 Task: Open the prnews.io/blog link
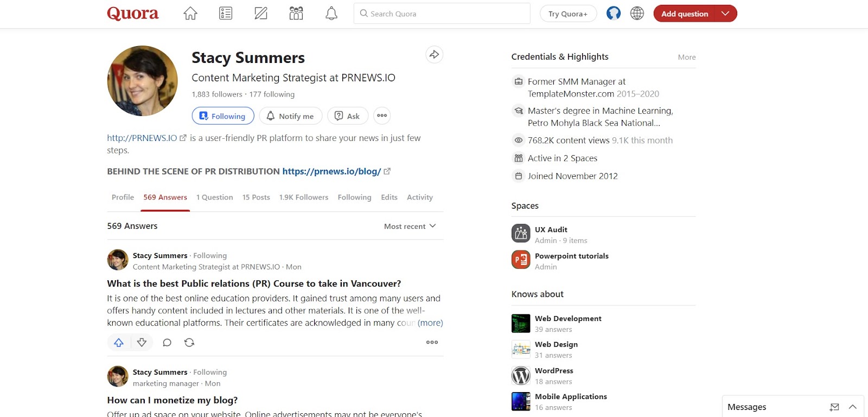click(x=331, y=171)
